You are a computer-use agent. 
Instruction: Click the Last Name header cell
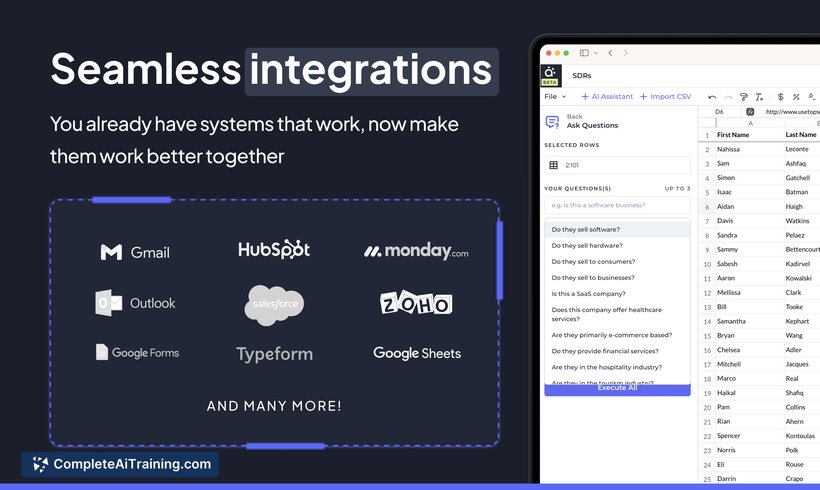tap(802, 135)
